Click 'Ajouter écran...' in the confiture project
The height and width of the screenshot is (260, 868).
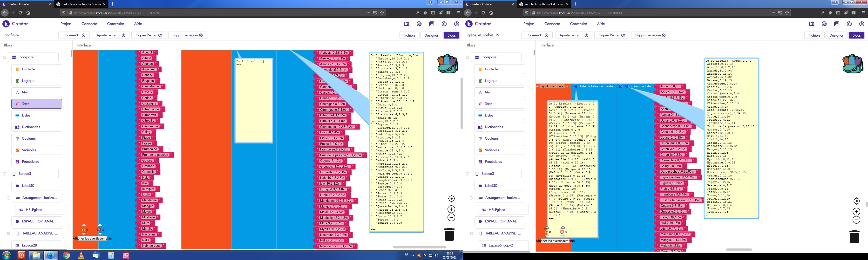pyautogui.click(x=110, y=35)
